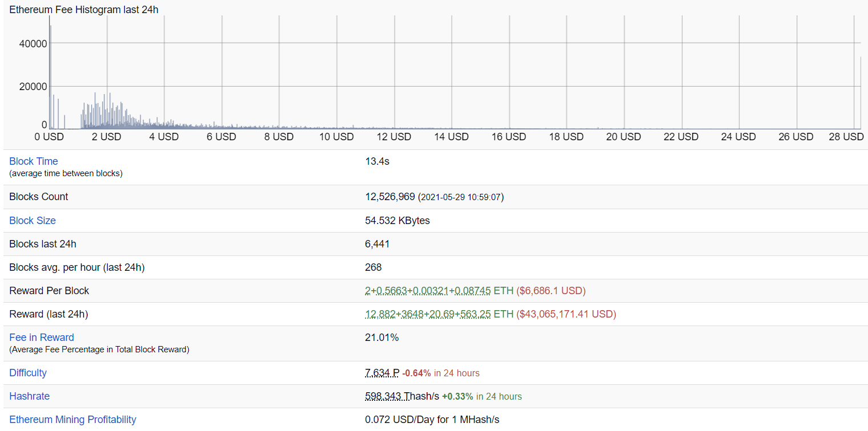
Task: Click the Reward (last 24h) row label
Action: 48,314
